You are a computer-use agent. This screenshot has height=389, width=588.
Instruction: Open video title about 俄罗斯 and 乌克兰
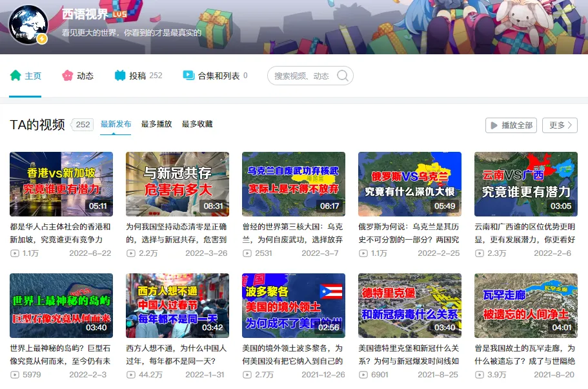[x=409, y=233]
